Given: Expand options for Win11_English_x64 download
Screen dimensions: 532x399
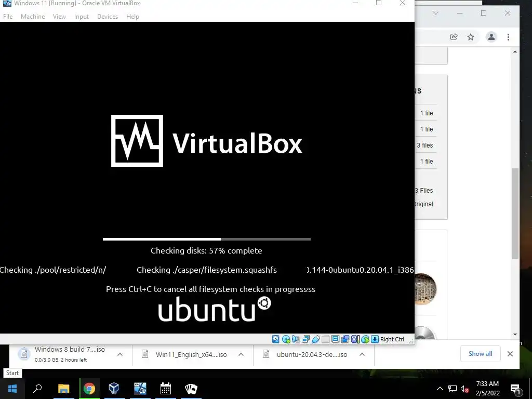Looking at the screenshot, I should [x=241, y=354].
